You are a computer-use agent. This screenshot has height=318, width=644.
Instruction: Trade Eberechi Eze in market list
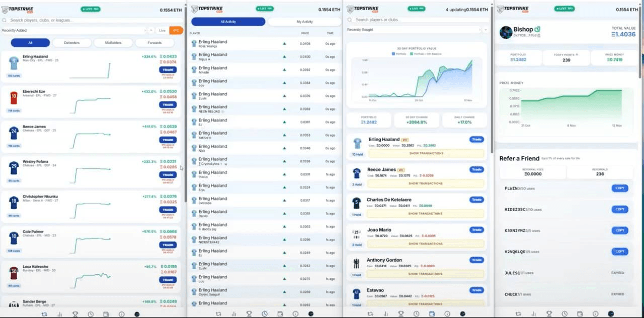168,105
